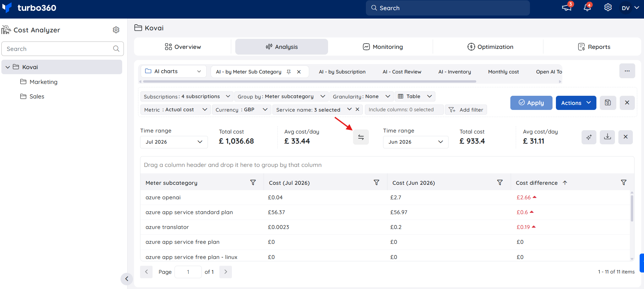Screen dimensions: 644x289
Task: Save the current view
Action: click(608, 103)
